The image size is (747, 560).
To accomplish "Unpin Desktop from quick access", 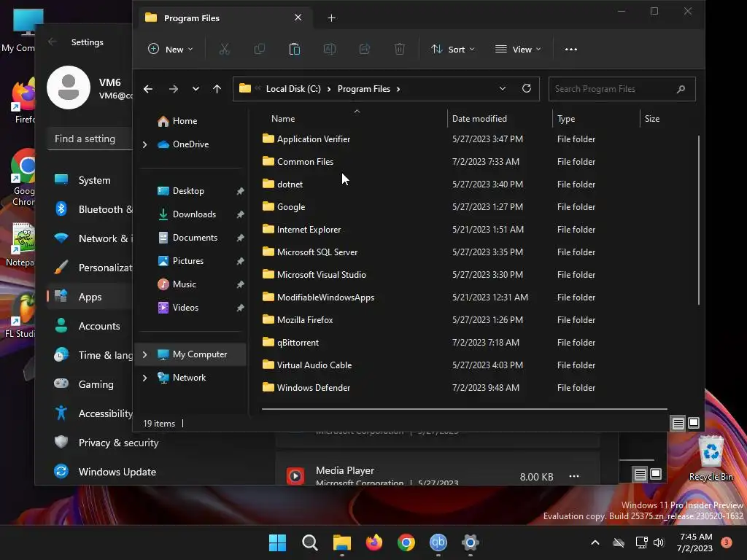I will (240, 191).
